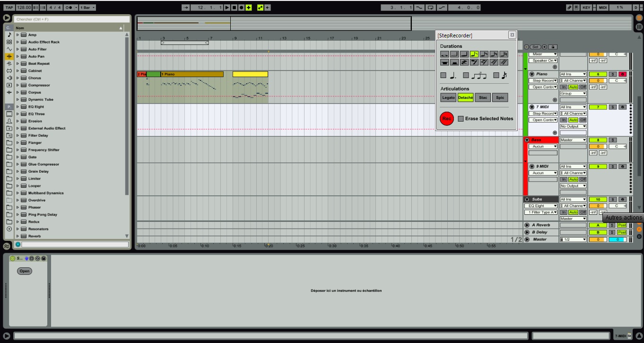Click the Sounds music-note icon in the browser sidebar
Viewport: 644px width, 343px height.
[x=9, y=35]
